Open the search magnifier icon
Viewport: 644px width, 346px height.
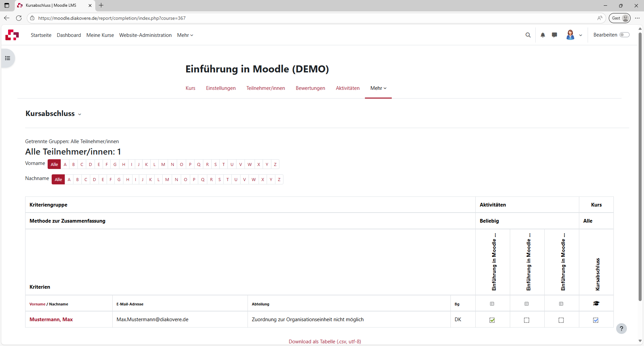tap(528, 35)
